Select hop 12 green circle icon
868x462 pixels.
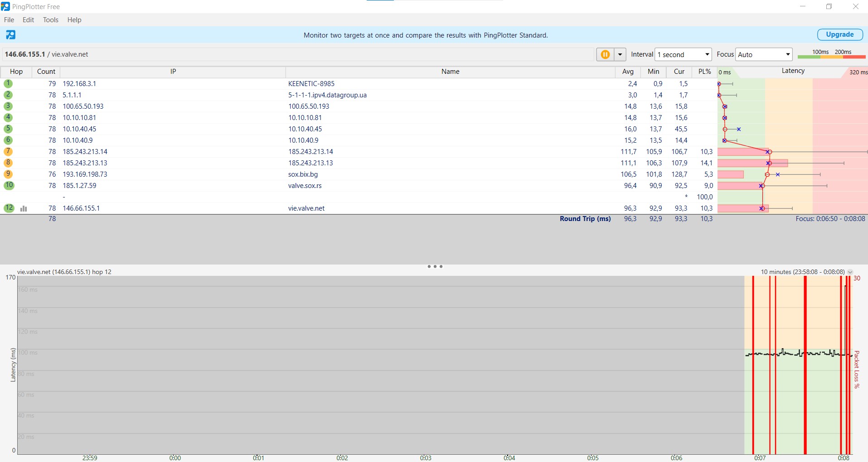9,208
